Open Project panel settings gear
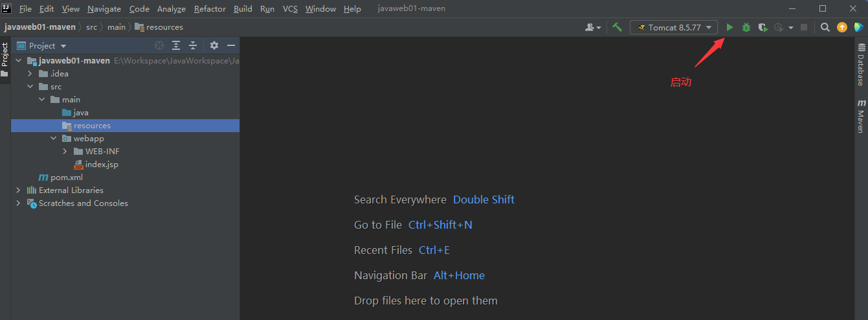This screenshot has width=868, height=320. (214, 45)
